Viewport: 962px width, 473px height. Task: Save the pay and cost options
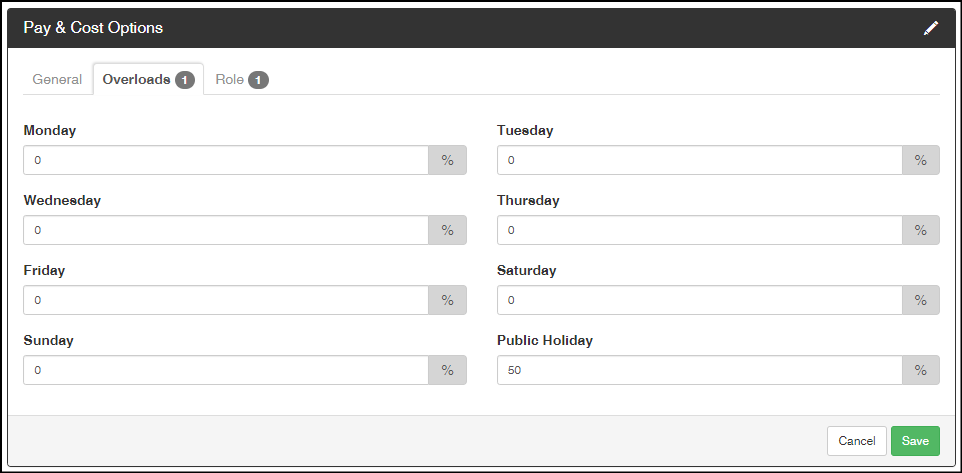915,441
